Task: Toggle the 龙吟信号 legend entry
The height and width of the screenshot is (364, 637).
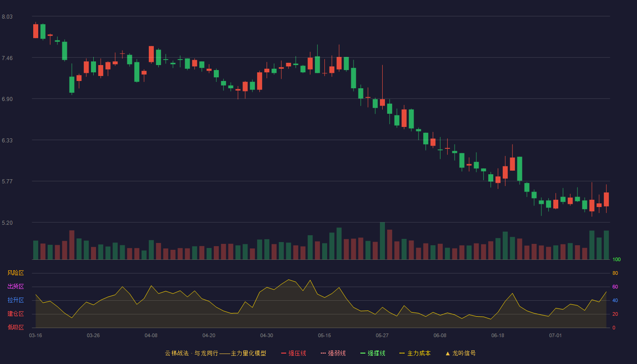Action: tap(460, 353)
